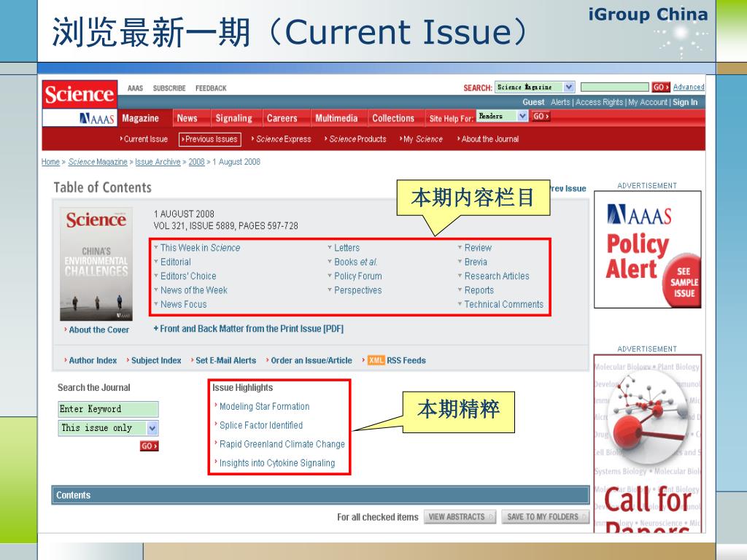747x560 pixels.
Task: Click the 2008 breadcrumb link
Action: [196, 162]
